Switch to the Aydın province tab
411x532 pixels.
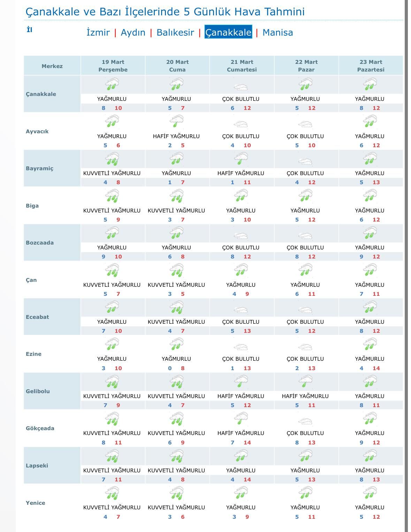click(133, 32)
